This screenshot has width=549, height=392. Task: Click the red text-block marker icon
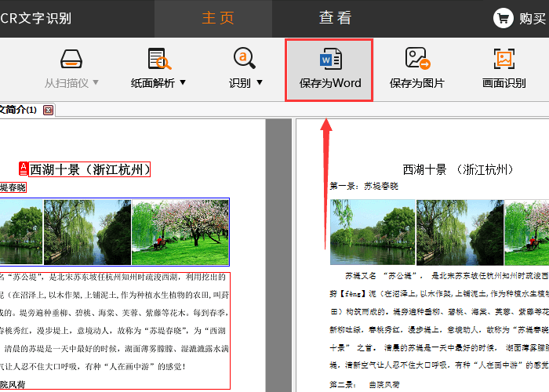pyautogui.click(x=23, y=169)
